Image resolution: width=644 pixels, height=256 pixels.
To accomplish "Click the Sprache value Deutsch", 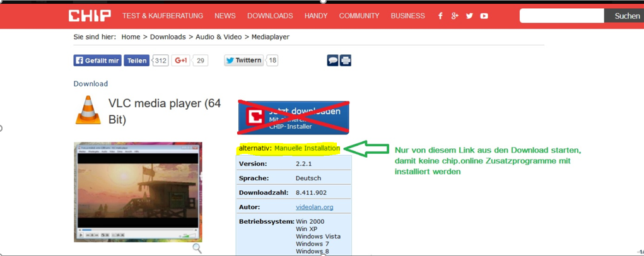I will pyautogui.click(x=308, y=178).
